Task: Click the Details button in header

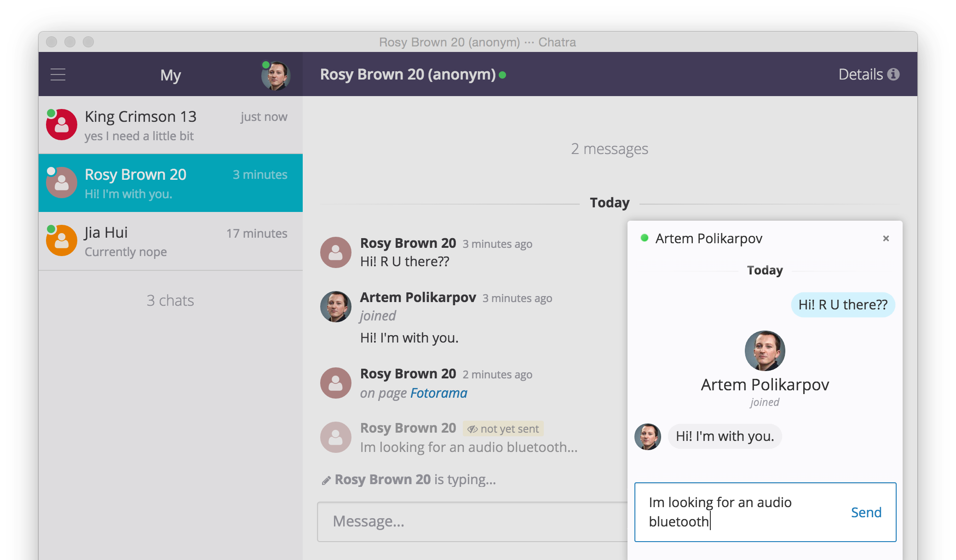Action: (x=860, y=74)
